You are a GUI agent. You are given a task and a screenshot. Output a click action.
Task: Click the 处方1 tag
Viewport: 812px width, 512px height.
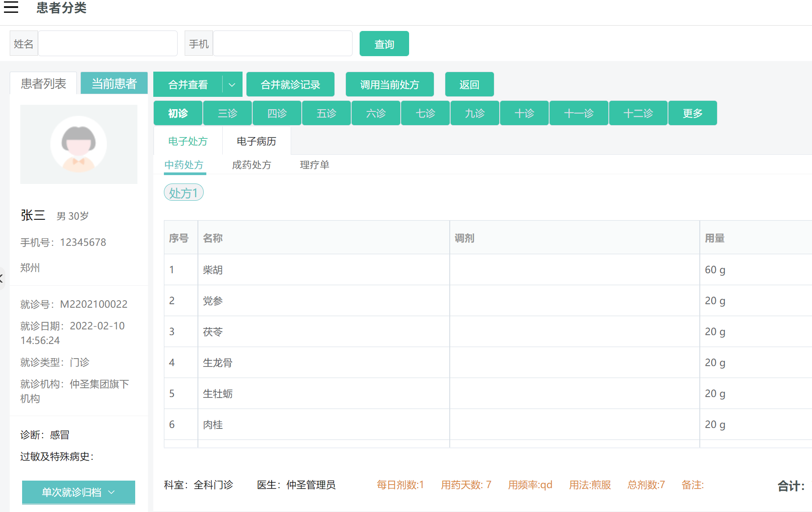tap(184, 193)
